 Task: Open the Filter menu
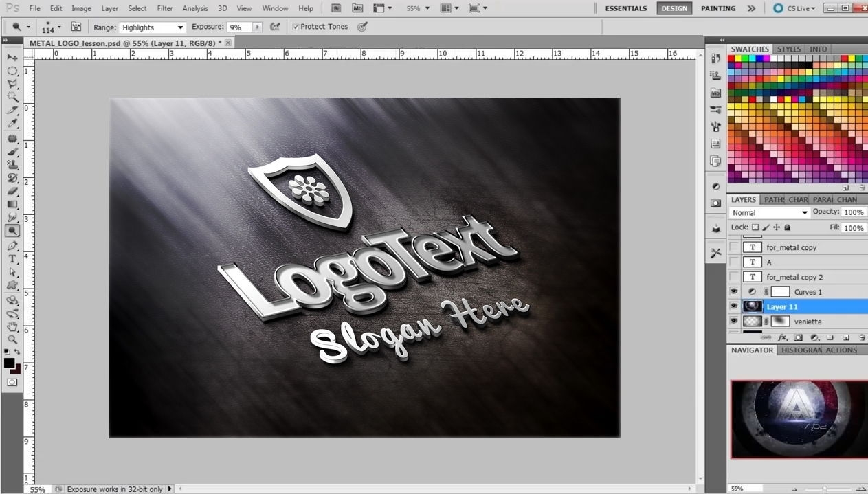(165, 8)
